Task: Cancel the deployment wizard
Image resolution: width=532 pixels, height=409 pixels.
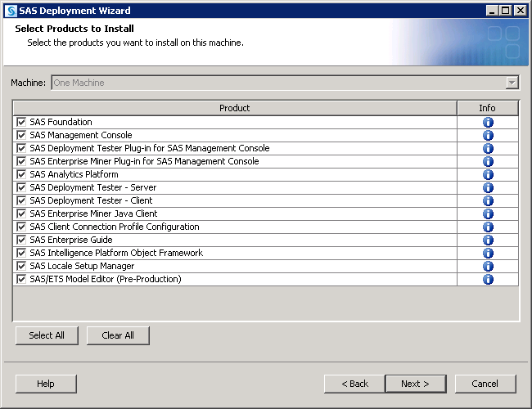Action: pos(485,384)
